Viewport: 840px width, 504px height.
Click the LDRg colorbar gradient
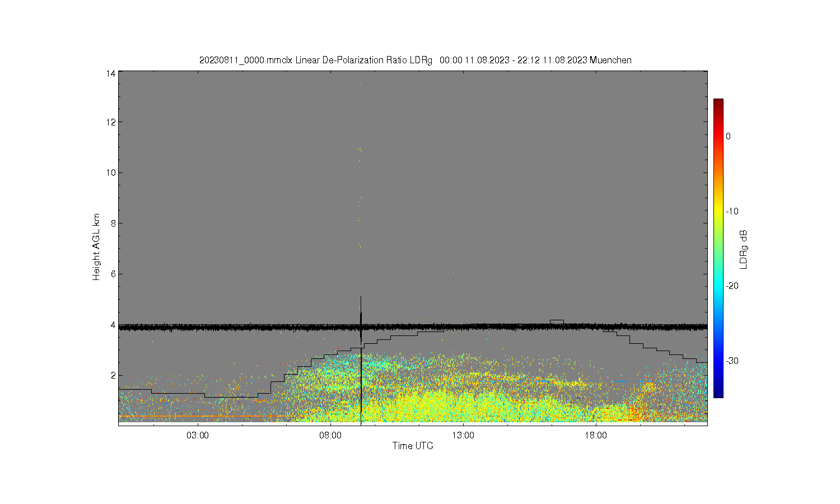pyautogui.click(x=718, y=248)
